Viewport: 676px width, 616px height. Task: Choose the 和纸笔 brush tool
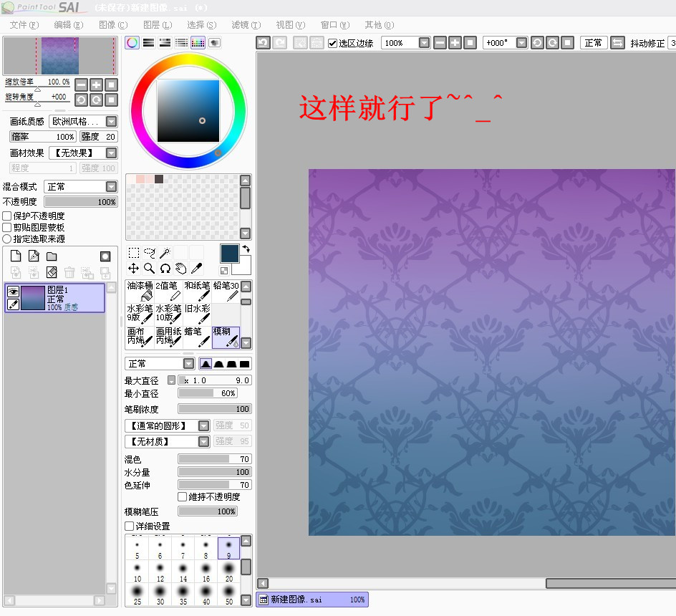coord(197,292)
